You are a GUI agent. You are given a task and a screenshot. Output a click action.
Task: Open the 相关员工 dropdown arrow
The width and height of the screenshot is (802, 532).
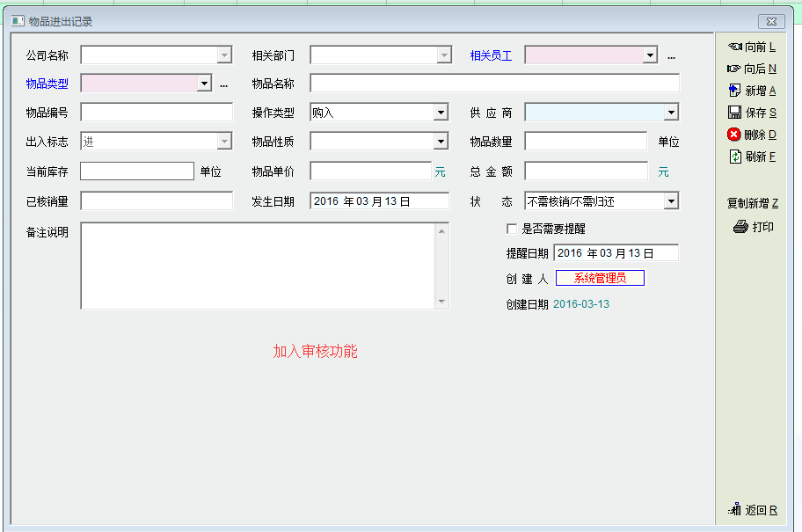649,55
